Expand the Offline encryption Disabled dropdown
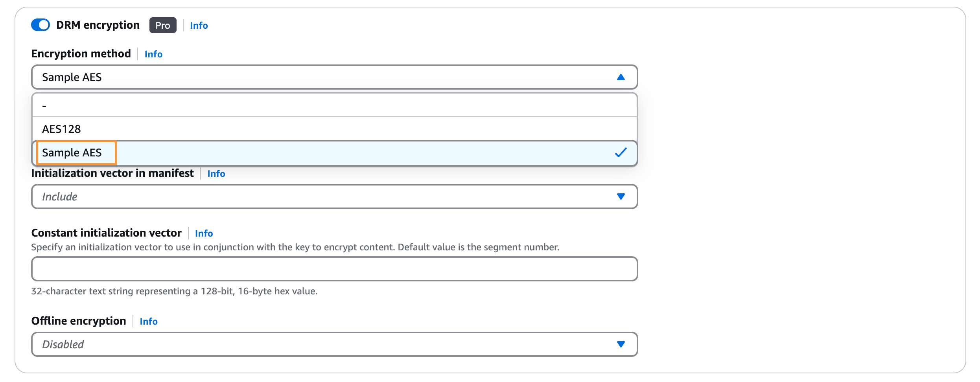This screenshot has width=980, height=382. pos(315,344)
